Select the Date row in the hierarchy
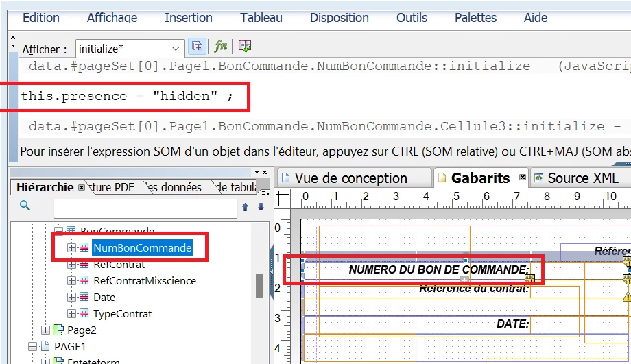631x364 pixels. [104, 298]
